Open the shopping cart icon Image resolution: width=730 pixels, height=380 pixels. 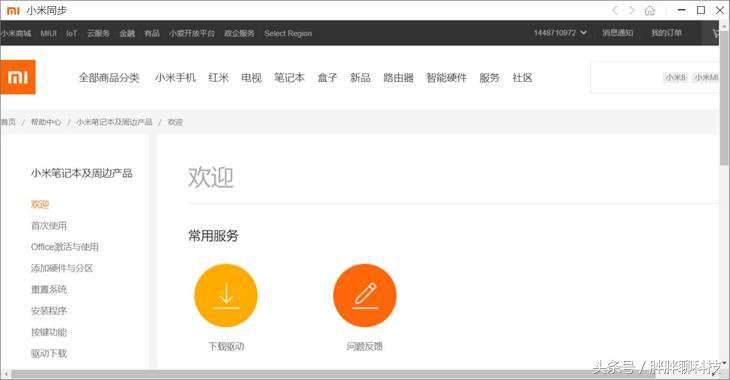[717, 33]
